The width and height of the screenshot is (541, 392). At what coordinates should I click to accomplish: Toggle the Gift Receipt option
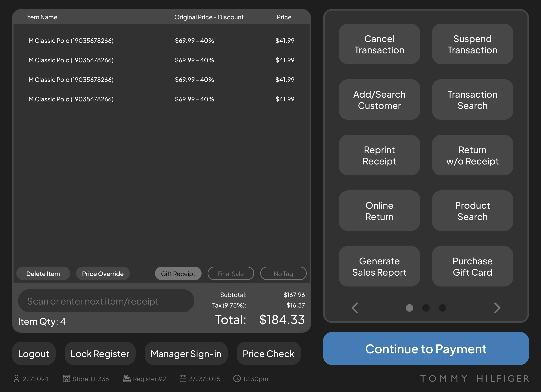tap(178, 274)
